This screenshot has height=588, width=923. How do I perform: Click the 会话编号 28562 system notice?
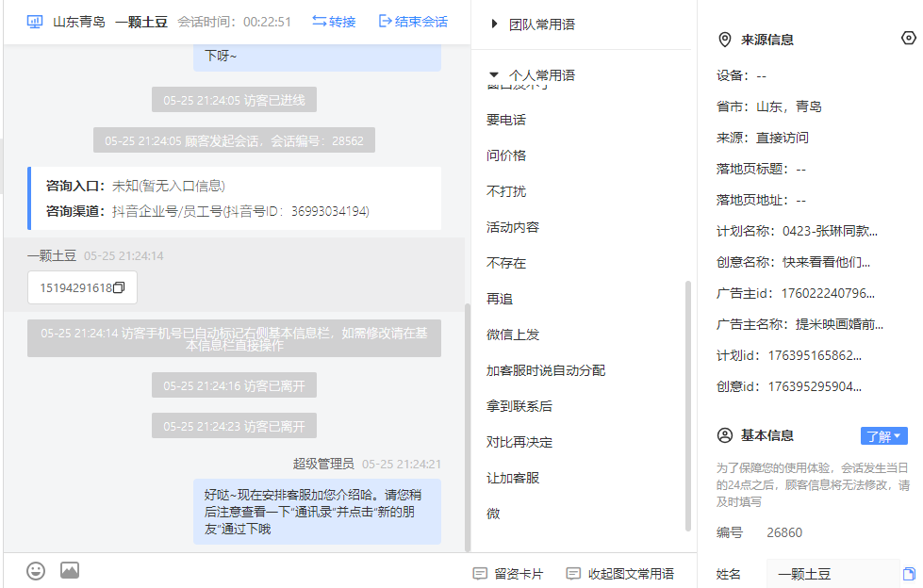coord(234,140)
